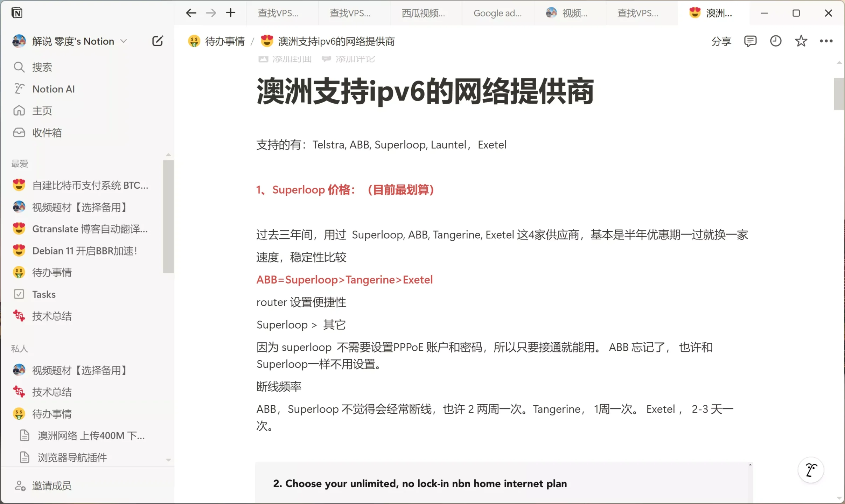Image resolution: width=845 pixels, height=504 pixels.
Task: Open the sidebar search 搜索
Action: click(42, 67)
